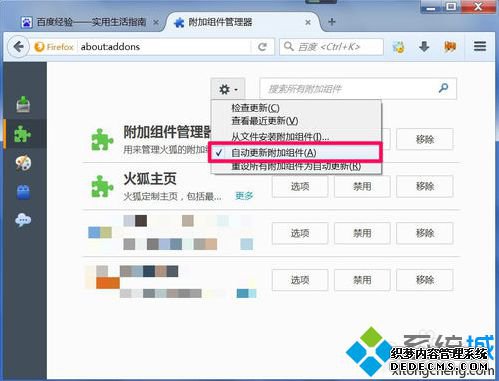Click the browser back arrow button
The width and height of the screenshot is (499, 381).
pyautogui.click(x=19, y=47)
